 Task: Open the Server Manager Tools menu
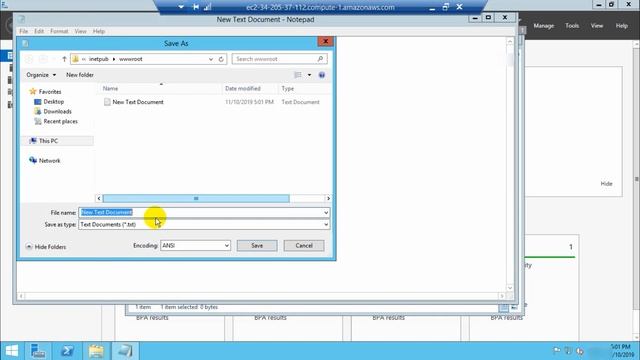tap(572, 26)
